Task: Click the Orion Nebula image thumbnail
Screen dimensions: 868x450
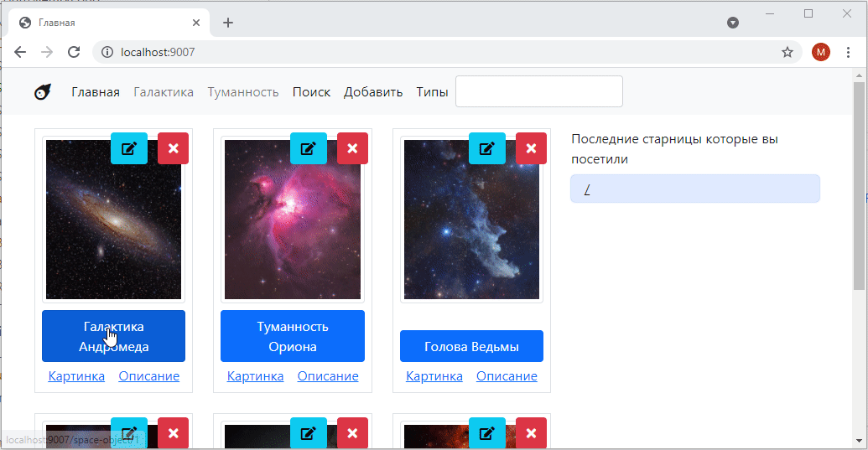Action: pos(292,219)
